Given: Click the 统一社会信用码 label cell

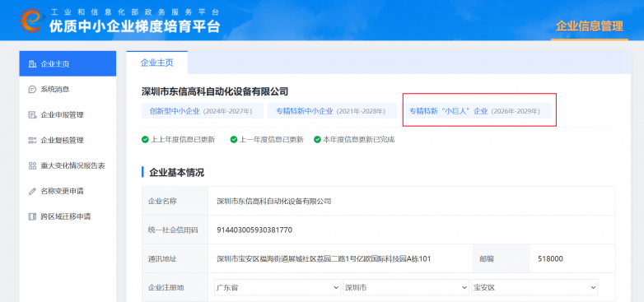Looking at the screenshot, I should pyautogui.click(x=175, y=230).
